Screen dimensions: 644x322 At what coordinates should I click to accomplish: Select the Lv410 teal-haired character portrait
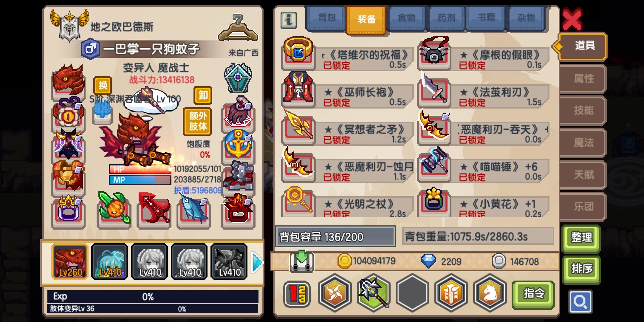tap(110, 262)
